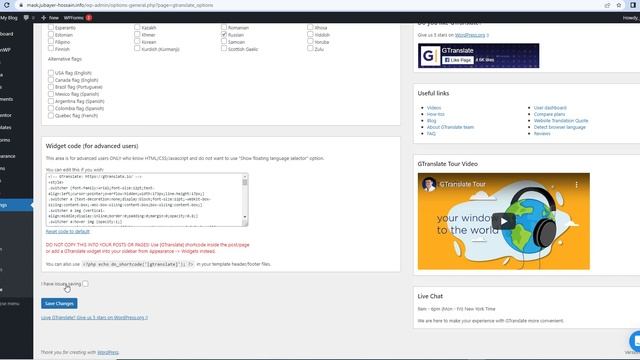
Task: Click the GTranslate G logo on Facebook banner
Action: [x=429, y=56]
